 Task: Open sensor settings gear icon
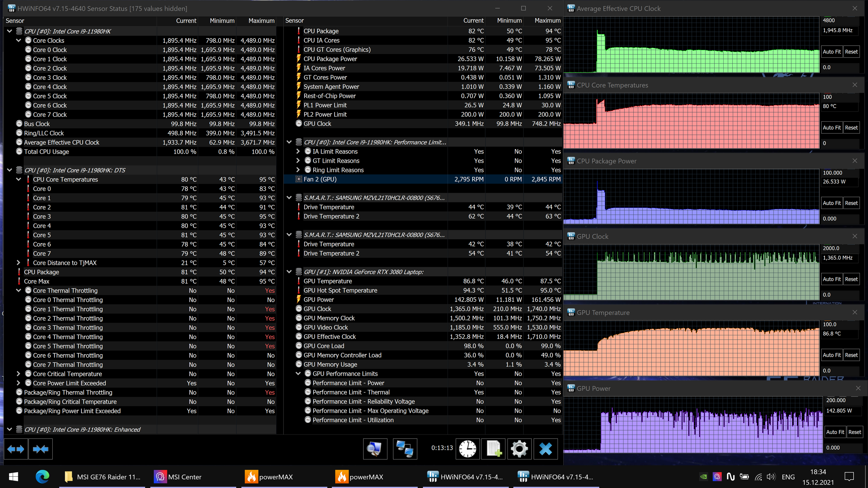519,449
